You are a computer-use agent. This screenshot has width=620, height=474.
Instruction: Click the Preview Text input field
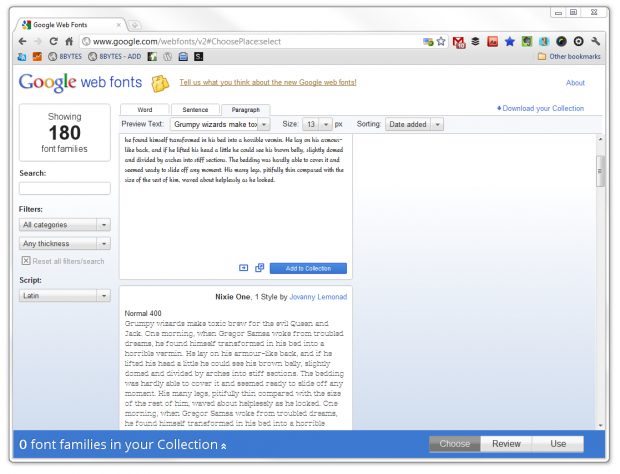coord(215,125)
